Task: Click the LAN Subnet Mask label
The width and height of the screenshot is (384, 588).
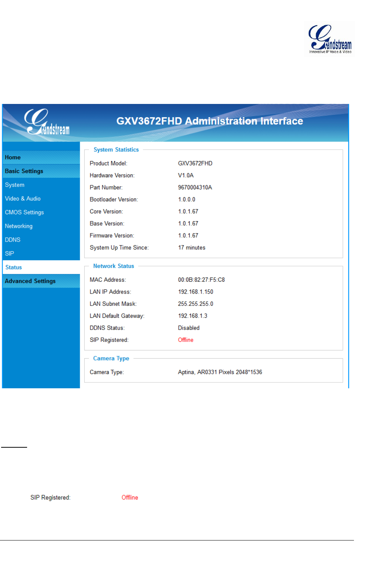Action: [x=113, y=304]
